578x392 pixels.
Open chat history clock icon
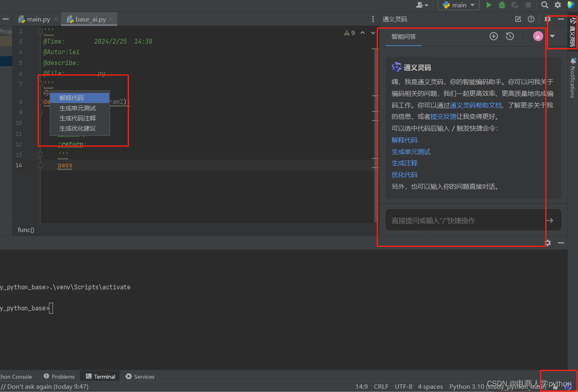[x=510, y=36]
